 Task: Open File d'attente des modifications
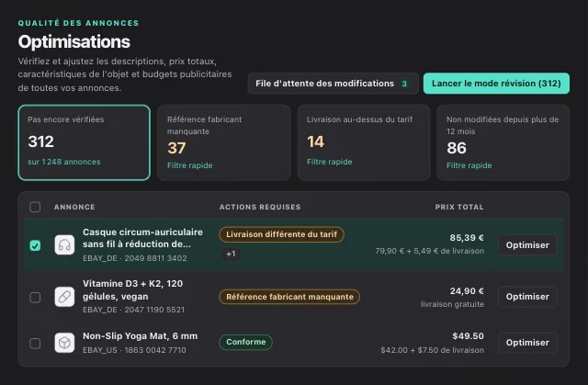(x=333, y=84)
